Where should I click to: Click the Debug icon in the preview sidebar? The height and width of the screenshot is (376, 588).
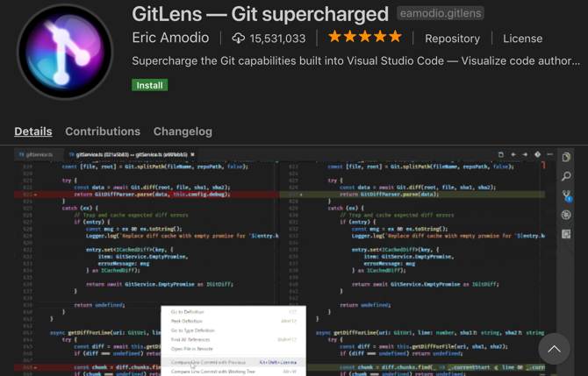(x=567, y=214)
